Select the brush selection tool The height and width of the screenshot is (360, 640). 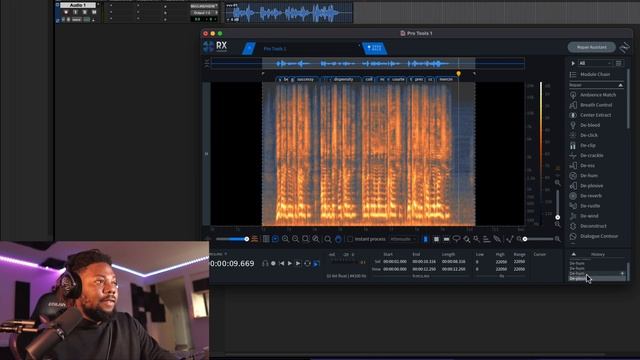tap(466, 239)
